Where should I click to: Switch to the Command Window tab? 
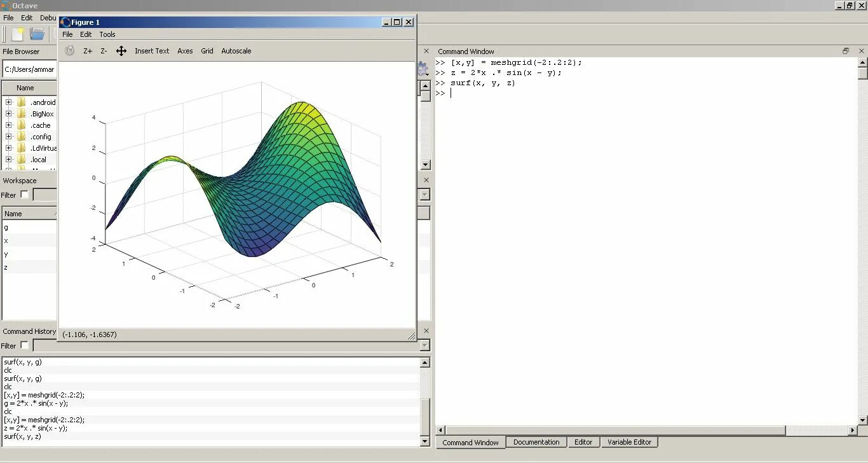point(471,443)
